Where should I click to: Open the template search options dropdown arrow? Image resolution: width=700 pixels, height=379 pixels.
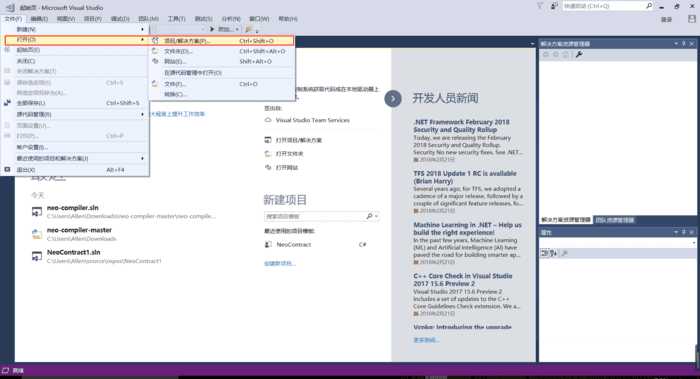377,216
